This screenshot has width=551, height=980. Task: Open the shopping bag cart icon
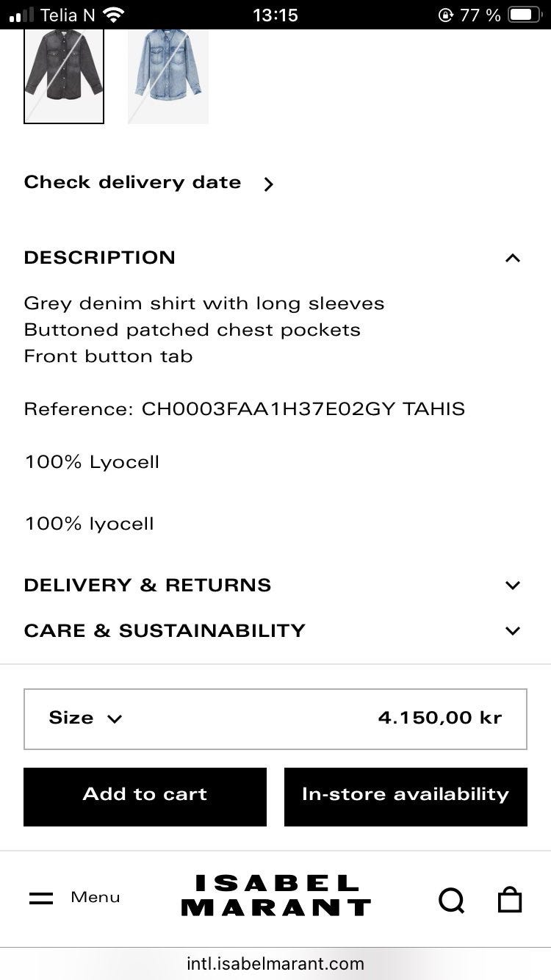(510, 899)
